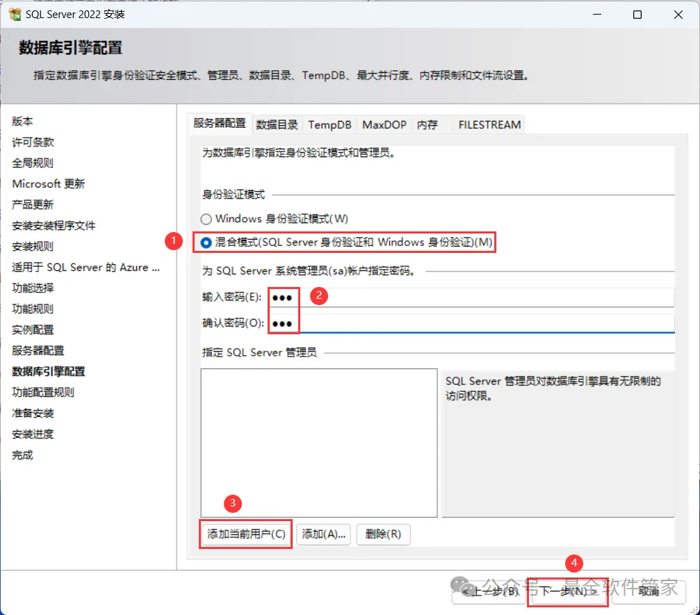Click 安装进度 step in sidebar

pos(33,434)
